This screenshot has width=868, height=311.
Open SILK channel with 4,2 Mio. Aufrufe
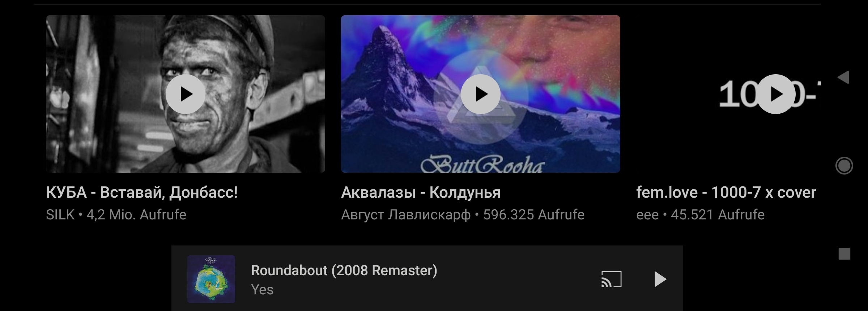pyautogui.click(x=116, y=215)
